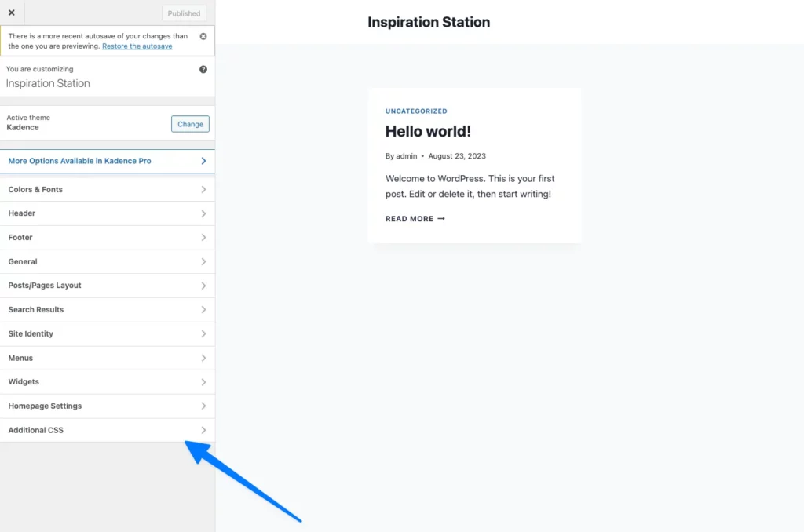The image size is (804, 532).
Task: Click the Published button
Action: coord(184,13)
